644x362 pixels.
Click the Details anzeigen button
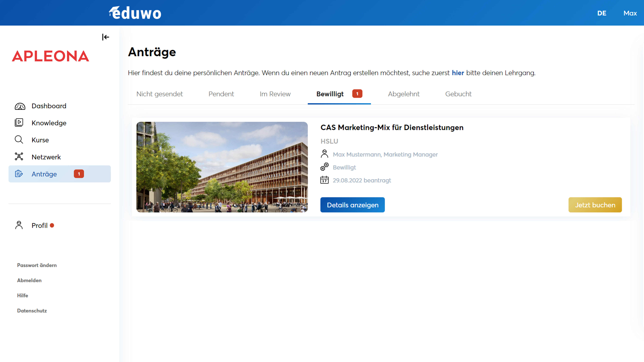(x=352, y=205)
